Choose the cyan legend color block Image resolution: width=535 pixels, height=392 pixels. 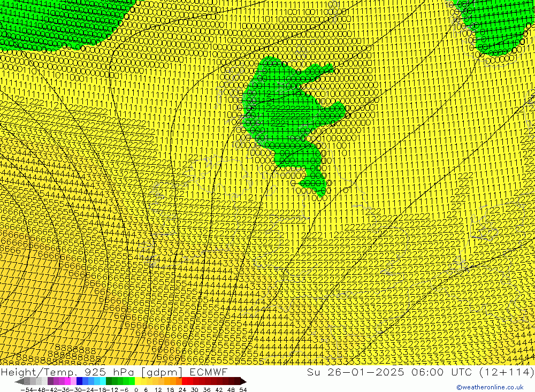[x=103, y=381]
